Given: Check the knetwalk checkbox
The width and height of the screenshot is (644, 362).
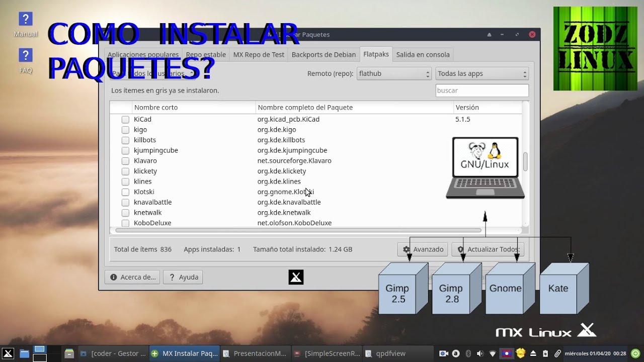Looking at the screenshot, I should [125, 213].
